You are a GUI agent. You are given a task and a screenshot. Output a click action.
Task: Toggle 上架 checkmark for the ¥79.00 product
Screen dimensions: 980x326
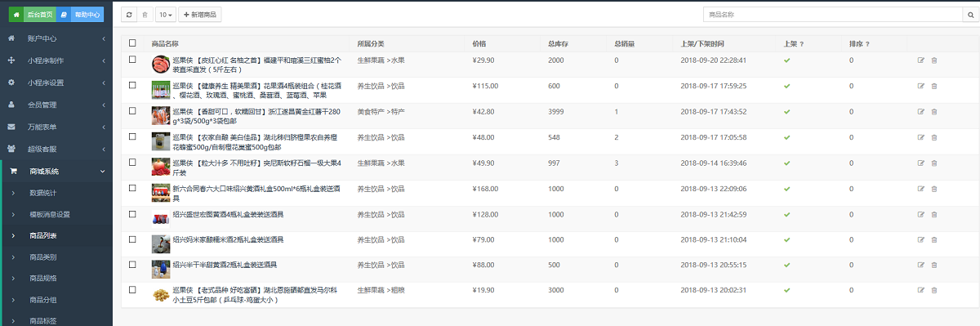point(787,240)
